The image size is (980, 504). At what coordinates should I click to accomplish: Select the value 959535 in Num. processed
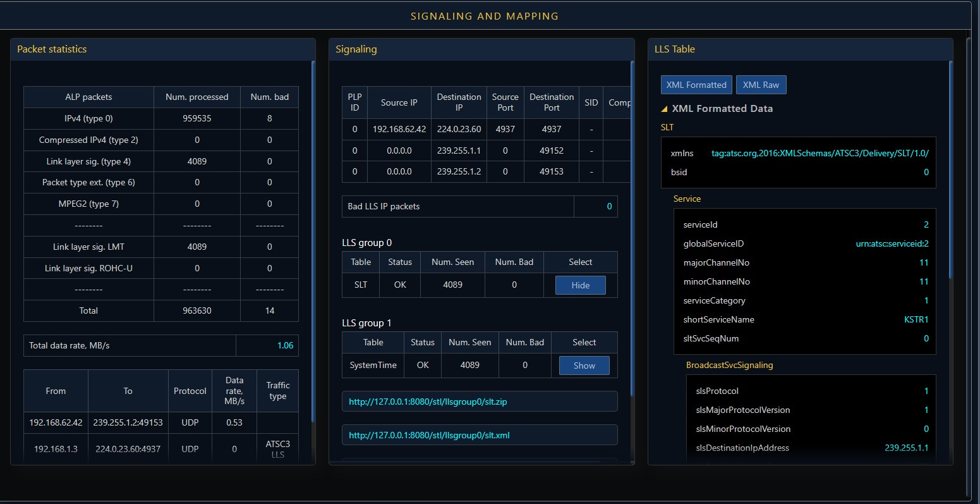[x=197, y=118]
